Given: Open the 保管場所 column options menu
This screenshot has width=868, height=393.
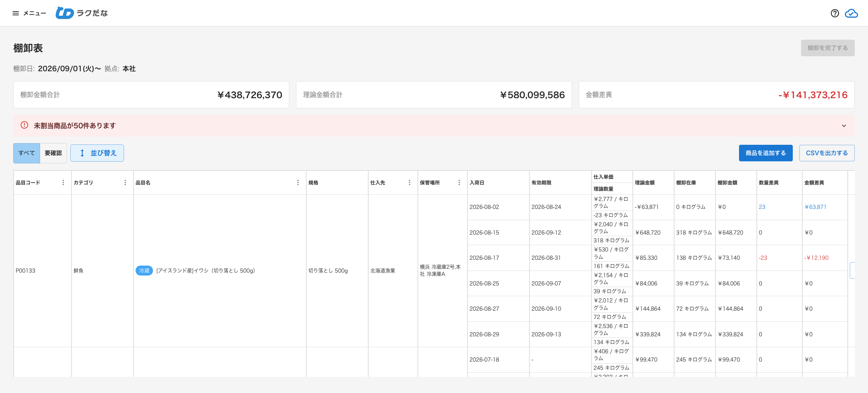Looking at the screenshot, I should (x=459, y=182).
